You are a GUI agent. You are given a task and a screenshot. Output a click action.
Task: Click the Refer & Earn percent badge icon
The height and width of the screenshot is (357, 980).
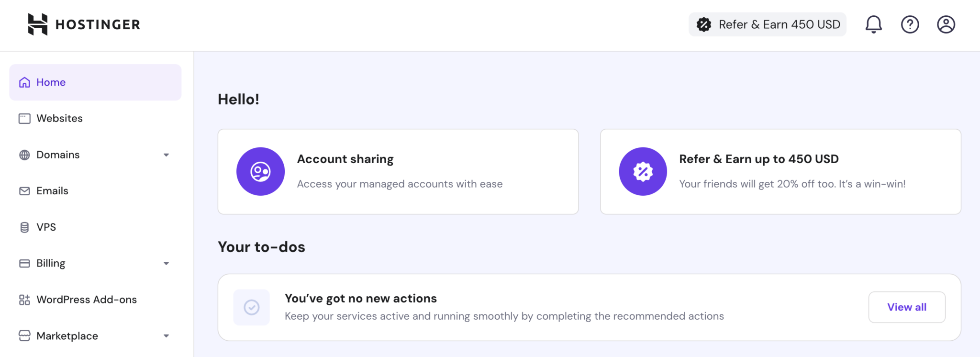(643, 171)
